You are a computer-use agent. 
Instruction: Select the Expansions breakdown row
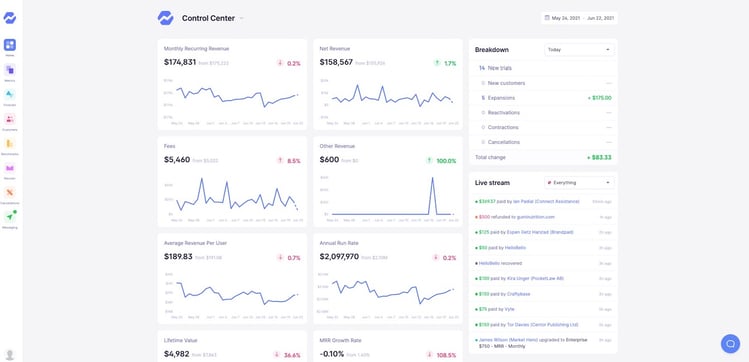tap(543, 98)
